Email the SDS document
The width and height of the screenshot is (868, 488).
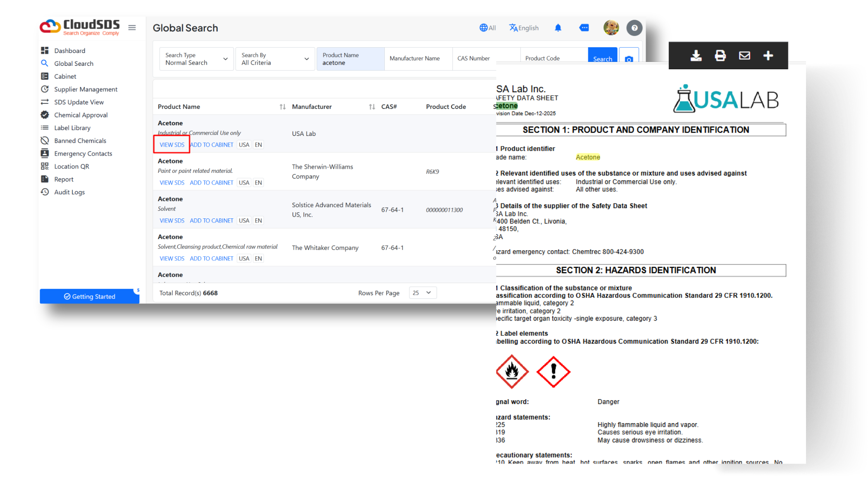744,56
